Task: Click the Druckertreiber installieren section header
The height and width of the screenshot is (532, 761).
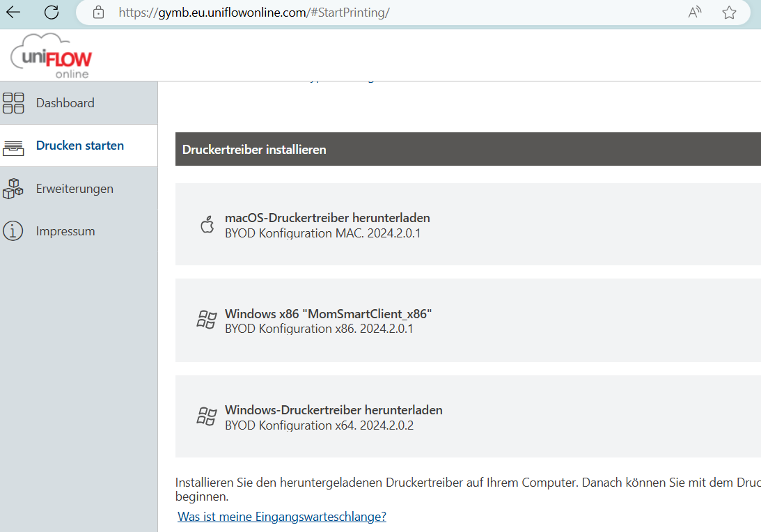Action: pyautogui.click(x=254, y=150)
